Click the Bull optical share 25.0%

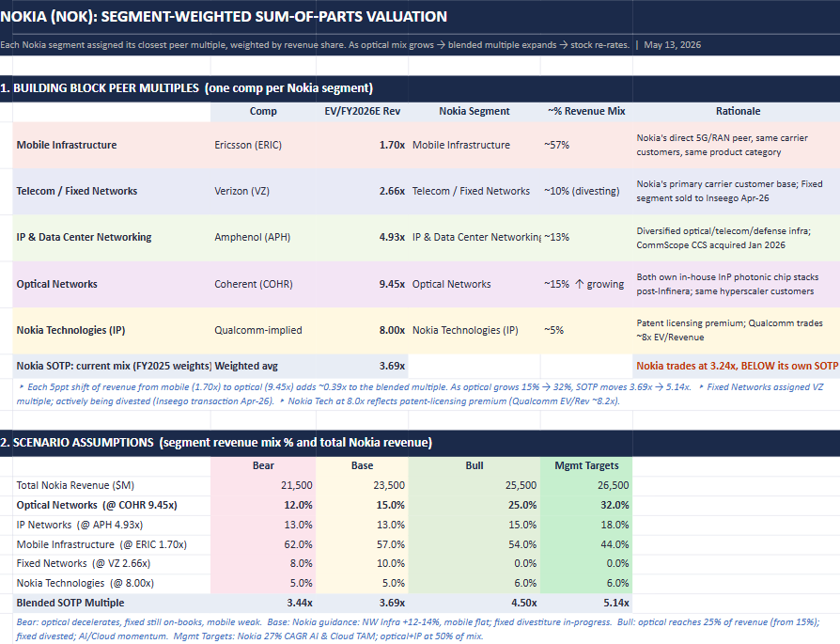click(x=522, y=505)
